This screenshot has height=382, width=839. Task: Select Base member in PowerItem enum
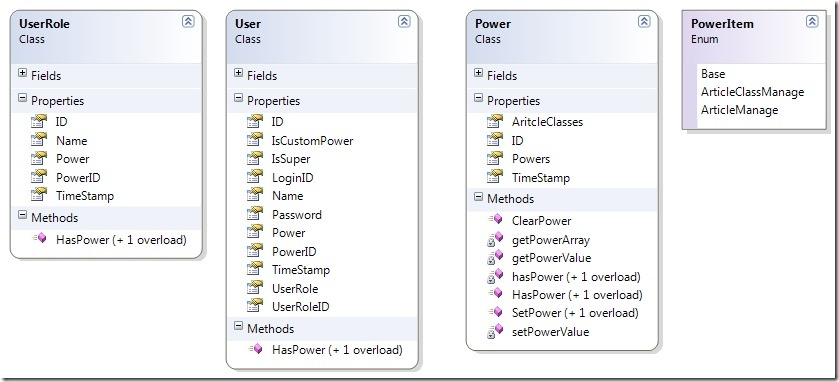713,74
